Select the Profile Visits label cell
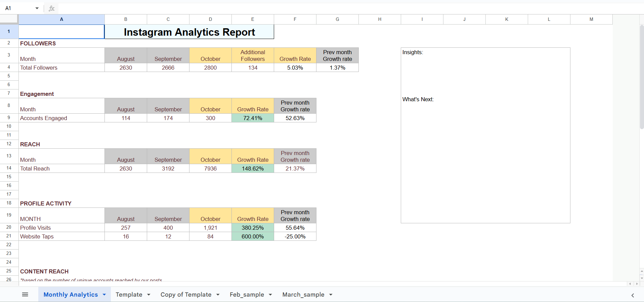Image resolution: width=644 pixels, height=302 pixels. coord(61,228)
